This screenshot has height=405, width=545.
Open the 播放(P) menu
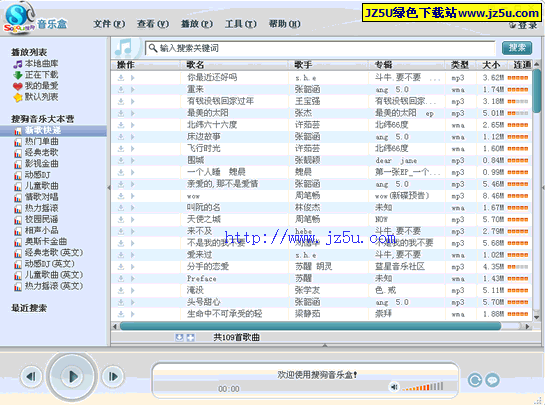(x=197, y=24)
